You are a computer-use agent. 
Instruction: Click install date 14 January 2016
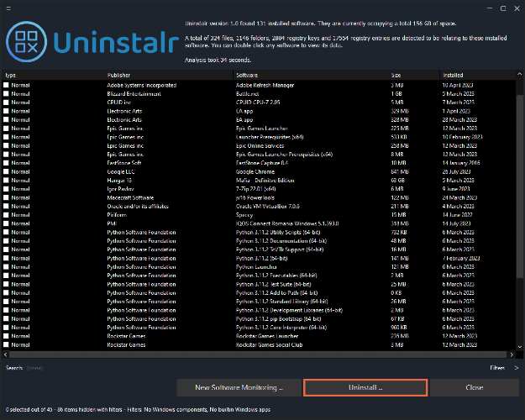pyautogui.click(x=461, y=163)
